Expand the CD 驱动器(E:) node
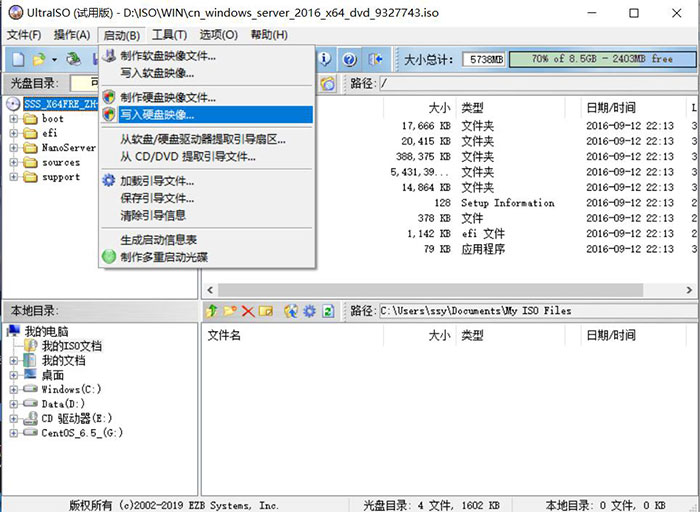This screenshot has width=700, height=512. click(13, 419)
